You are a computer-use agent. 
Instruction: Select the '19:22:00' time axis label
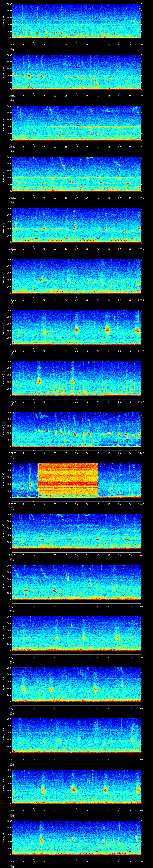pyautogui.click(x=12, y=453)
